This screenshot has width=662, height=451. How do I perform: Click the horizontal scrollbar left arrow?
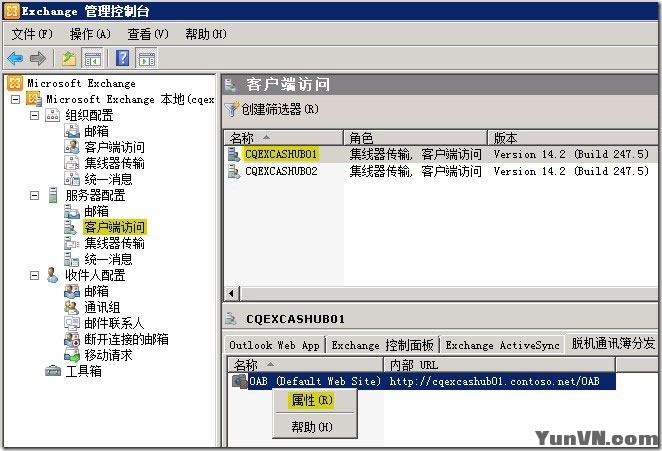tap(231, 293)
